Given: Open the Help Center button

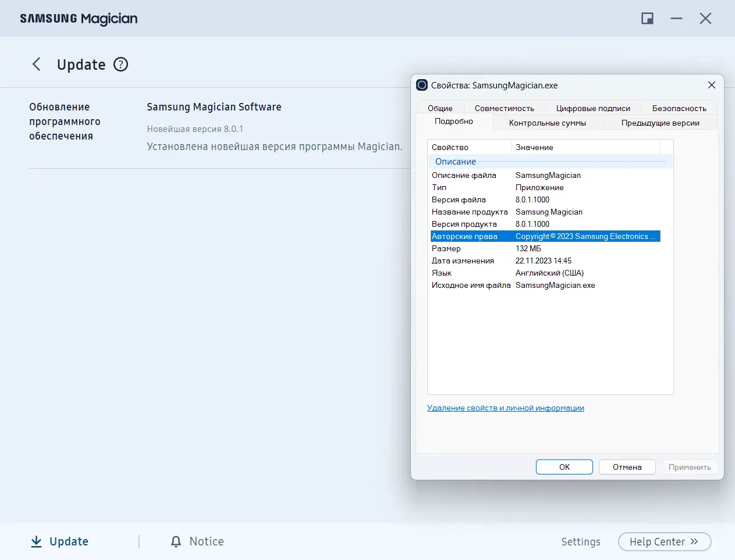Looking at the screenshot, I should [665, 541].
